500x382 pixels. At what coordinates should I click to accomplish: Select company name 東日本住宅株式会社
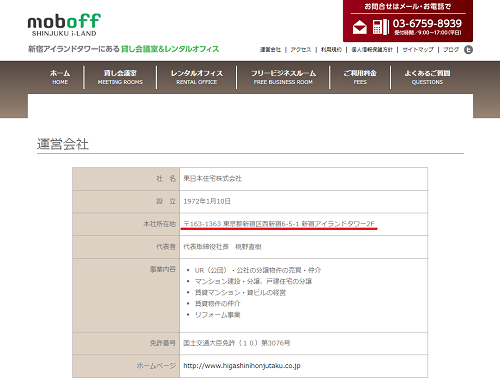coord(212,179)
